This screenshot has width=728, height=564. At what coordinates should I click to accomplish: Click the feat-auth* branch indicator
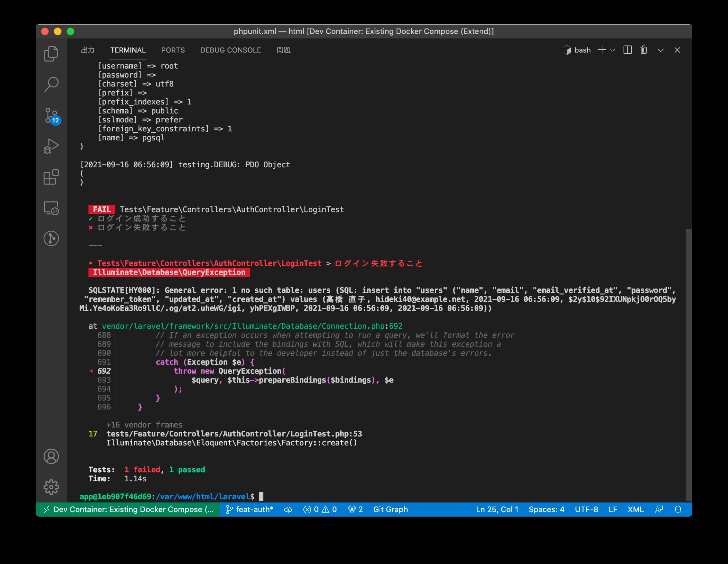point(253,509)
